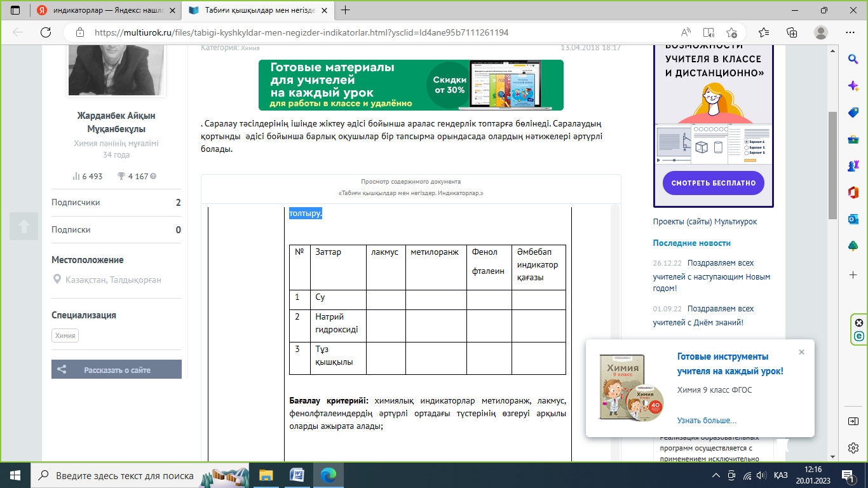Open File Explorer from taskbar
This screenshot has width=868, height=488.
[266, 475]
